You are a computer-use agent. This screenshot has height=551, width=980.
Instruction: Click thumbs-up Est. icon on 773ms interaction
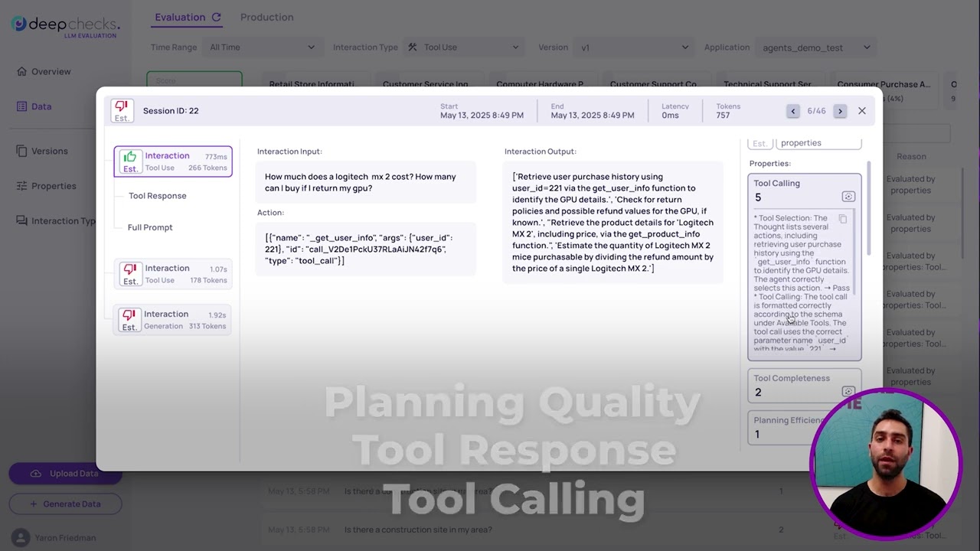pyautogui.click(x=130, y=161)
